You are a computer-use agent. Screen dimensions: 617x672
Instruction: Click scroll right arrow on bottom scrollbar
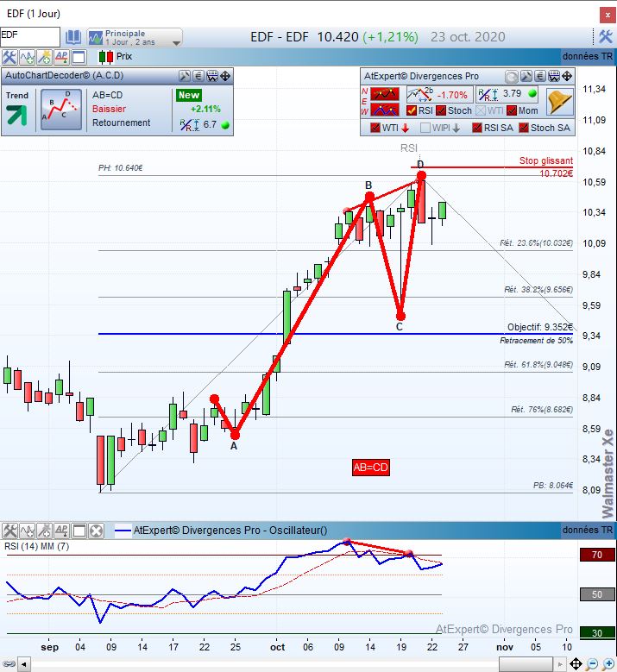(559, 664)
